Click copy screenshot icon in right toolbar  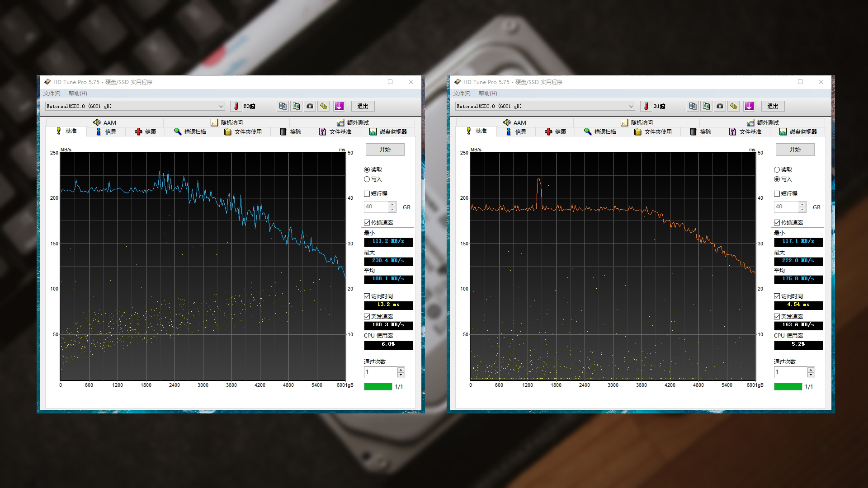pos(706,106)
